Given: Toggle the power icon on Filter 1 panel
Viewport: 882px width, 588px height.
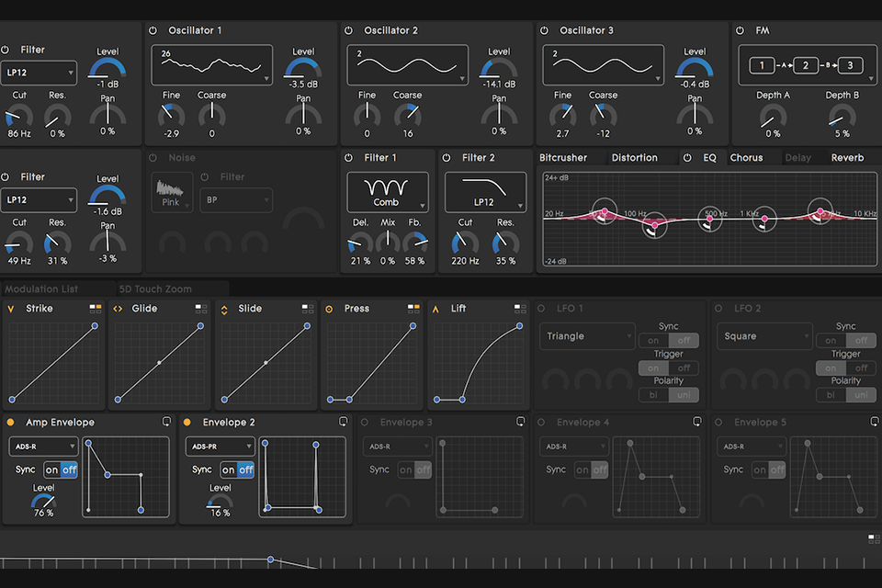Looking at the screenshot, I should pos(350,157).
